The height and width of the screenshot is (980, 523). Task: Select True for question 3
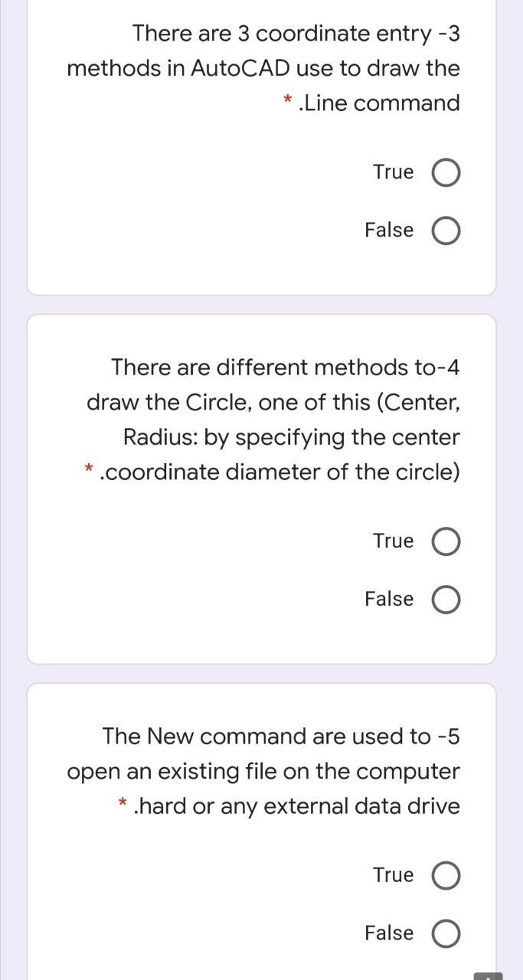tap(446, 171)
